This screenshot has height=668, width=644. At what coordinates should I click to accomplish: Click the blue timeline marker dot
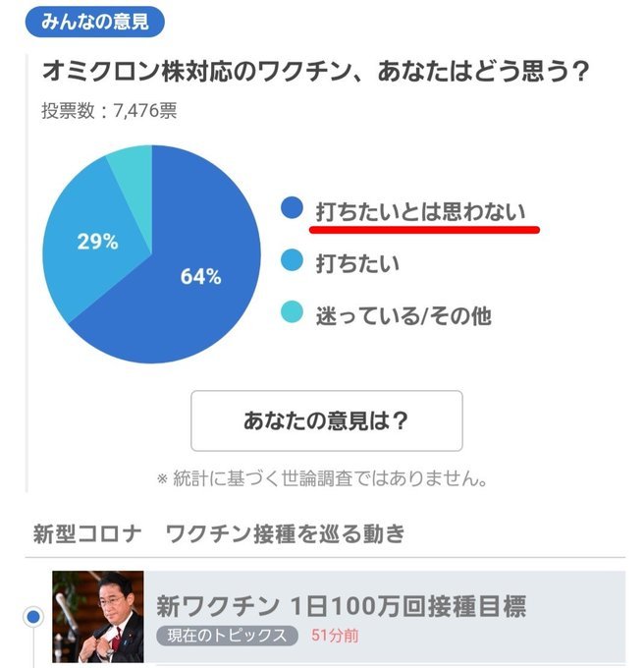point(34,618)
